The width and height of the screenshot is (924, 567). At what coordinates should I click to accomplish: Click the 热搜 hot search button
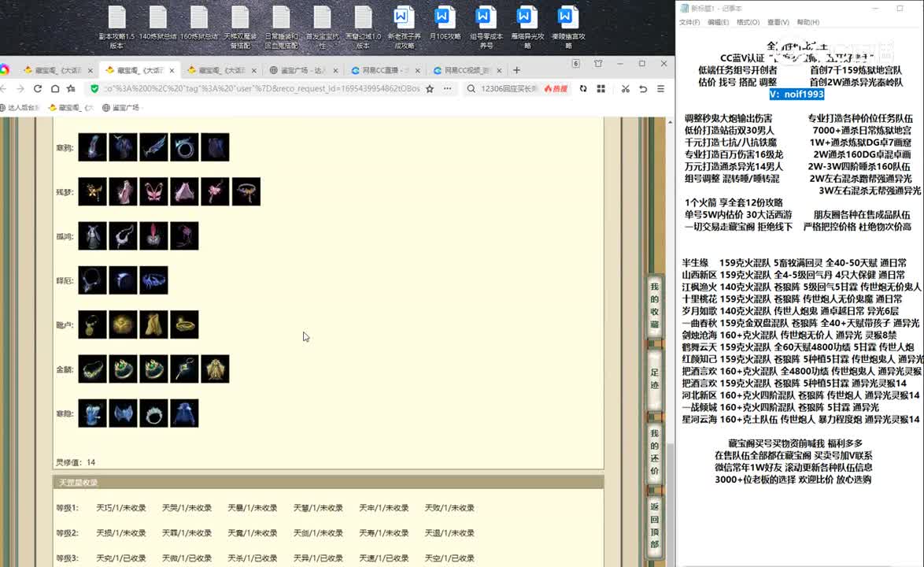556,88
